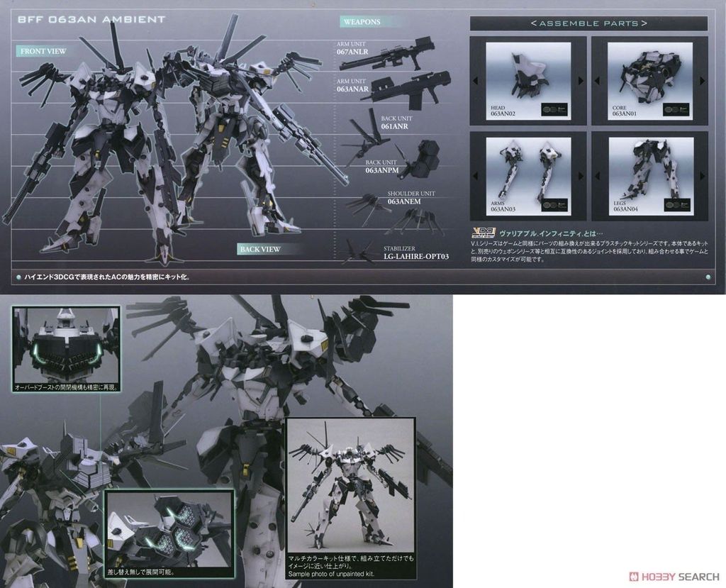
Task: Click the left arrow beside HEAD 063AN02
Action: click(x=475, y=81)
